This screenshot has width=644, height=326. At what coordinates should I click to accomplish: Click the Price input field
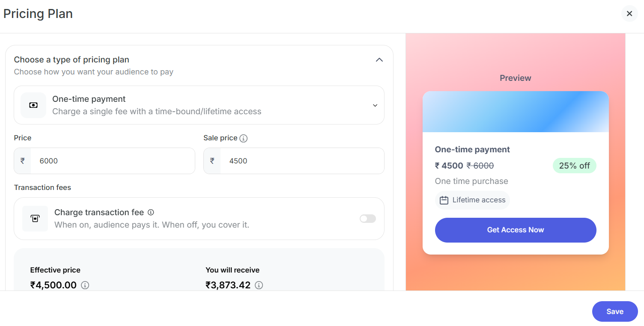pos(111,161)
